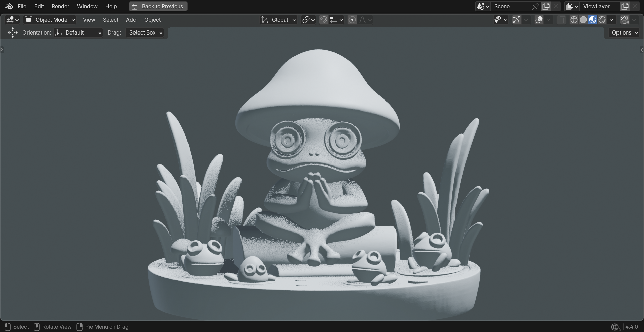Toggle the magnet snap button
644x332 pixels.
(323, 20)
